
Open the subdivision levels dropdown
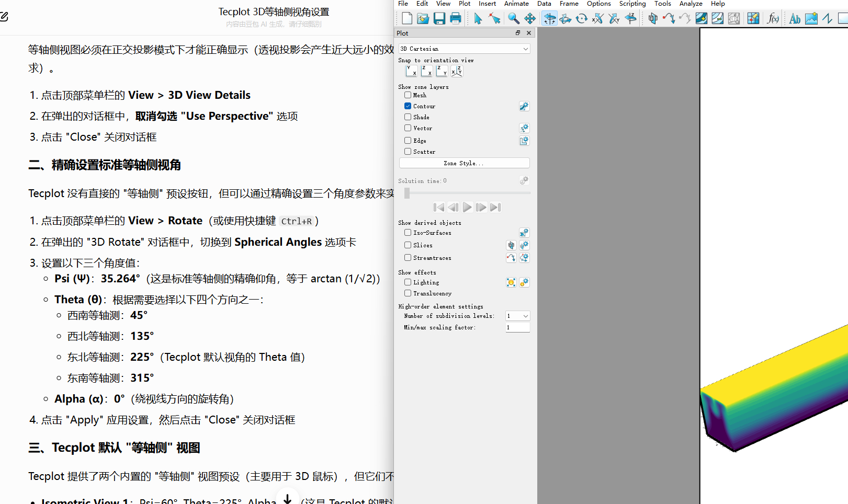click(x=518, y=316)
